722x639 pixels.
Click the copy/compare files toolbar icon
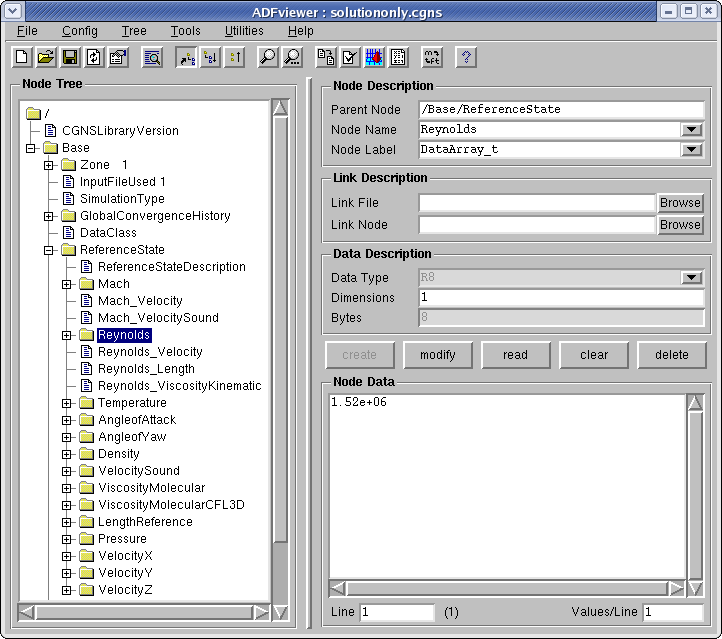tap(326, 58)
